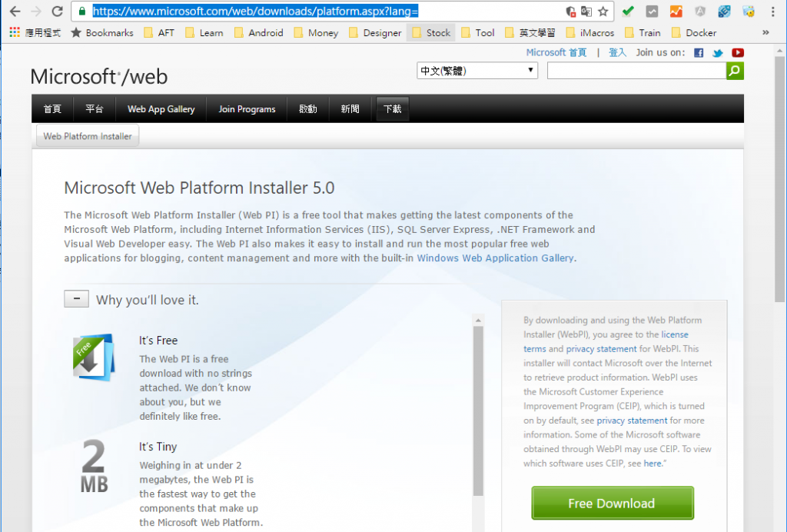This screenshot has width=787, height=532.
Task: Open the Money bookmark folder
Action: [x=316, y=32]
